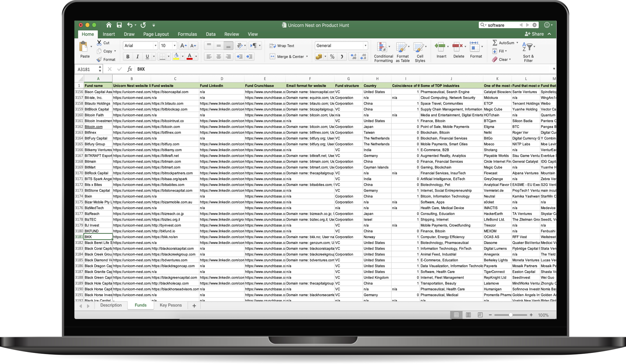Decrease decimal places
Image resolution: width=626 pixels, height=364 pixels.
363,57
